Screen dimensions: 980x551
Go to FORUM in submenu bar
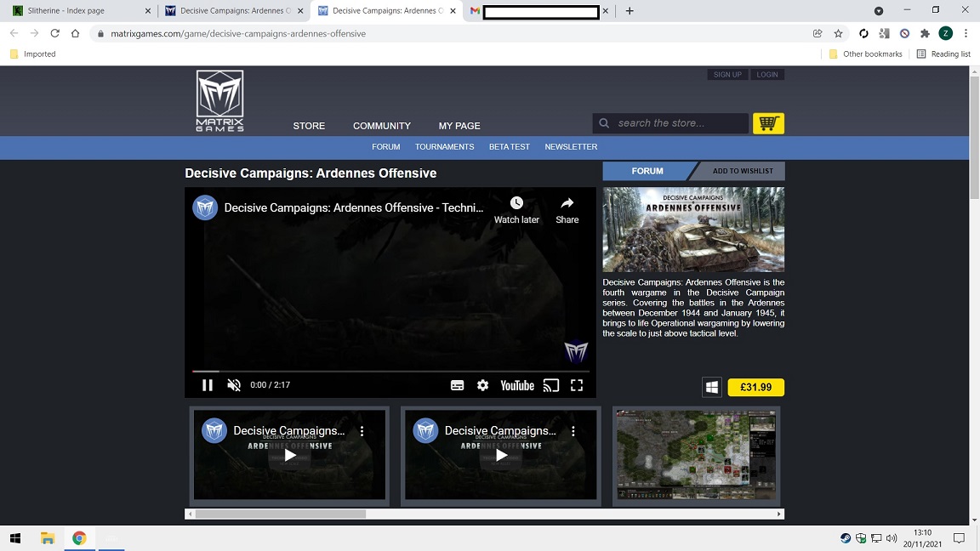coord(385,147)
